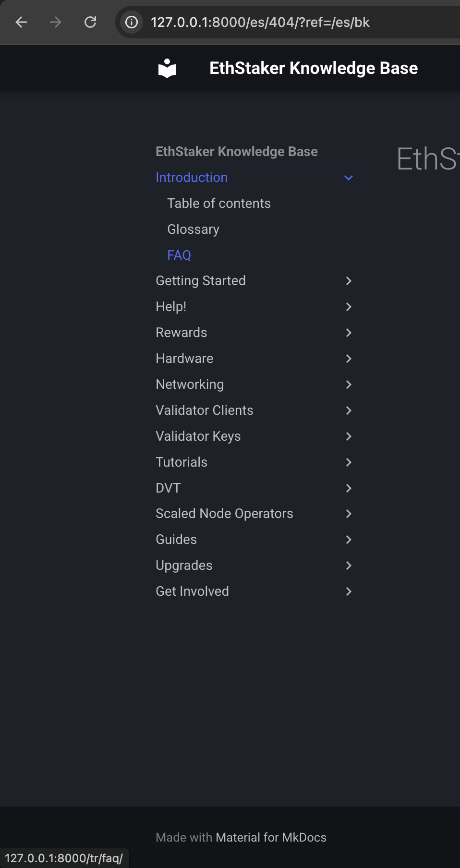Open the FAQ link in the sidebar
The width and height of the screenshot is (460, 868).
[x=179, y=255]
